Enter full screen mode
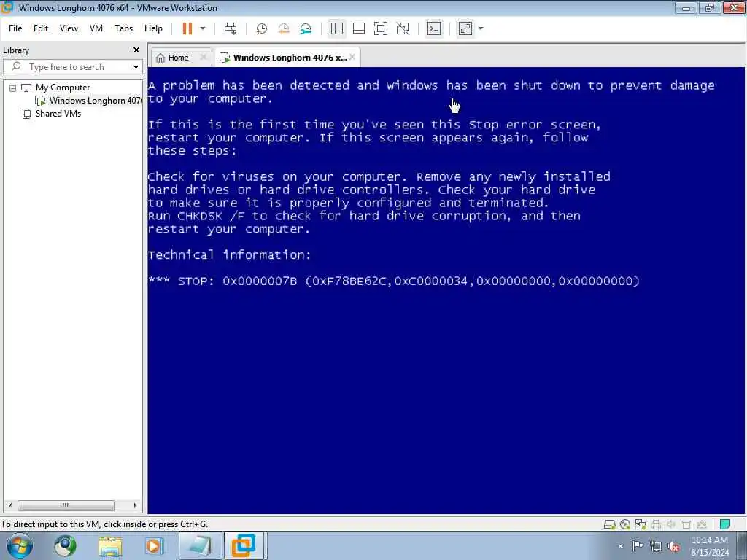The image size is (747, 560). (x=381, y=28)
